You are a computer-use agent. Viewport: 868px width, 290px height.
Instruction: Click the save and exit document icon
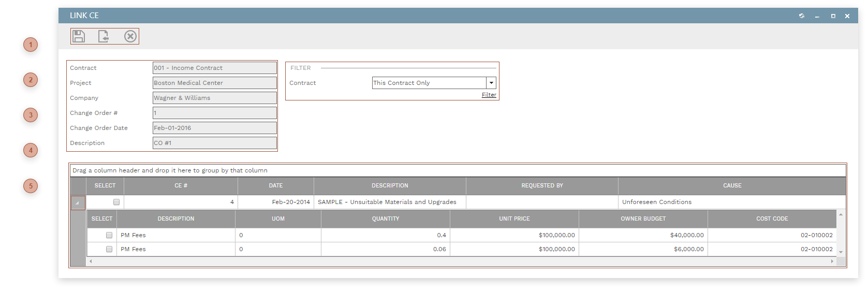pyautogui.click(x=104, y=36)
